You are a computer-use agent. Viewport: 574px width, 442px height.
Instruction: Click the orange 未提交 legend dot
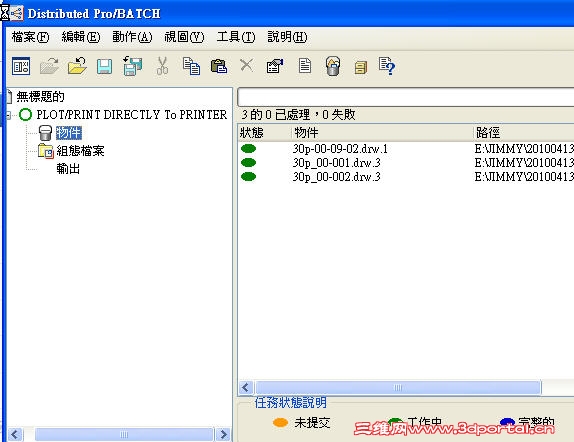(x=280, y=423)
